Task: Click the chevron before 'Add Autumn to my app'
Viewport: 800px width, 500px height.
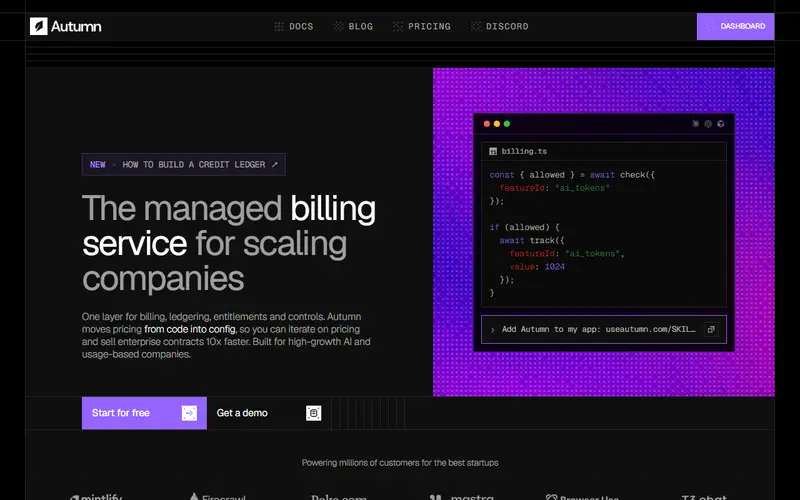Action: 492,330
